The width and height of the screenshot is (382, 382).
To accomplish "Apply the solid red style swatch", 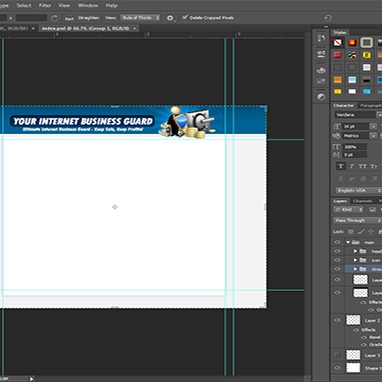I will (338, 55).
